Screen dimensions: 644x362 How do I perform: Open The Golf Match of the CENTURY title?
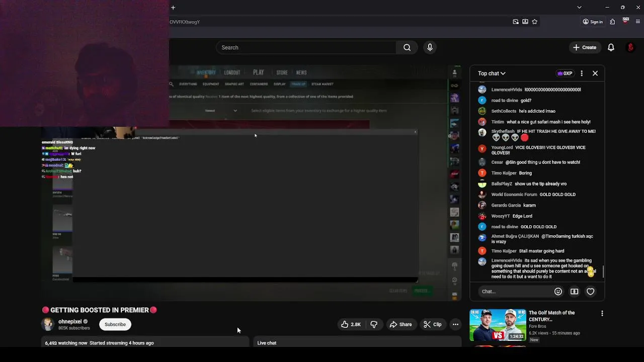[551, 316]
